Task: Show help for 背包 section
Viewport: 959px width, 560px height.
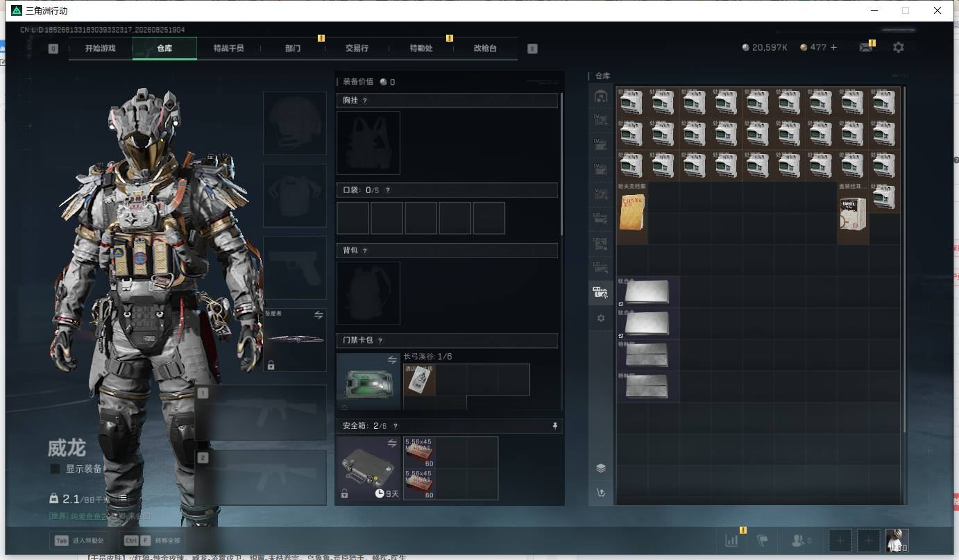Action: pyautogui.click(x=365, y=251)
